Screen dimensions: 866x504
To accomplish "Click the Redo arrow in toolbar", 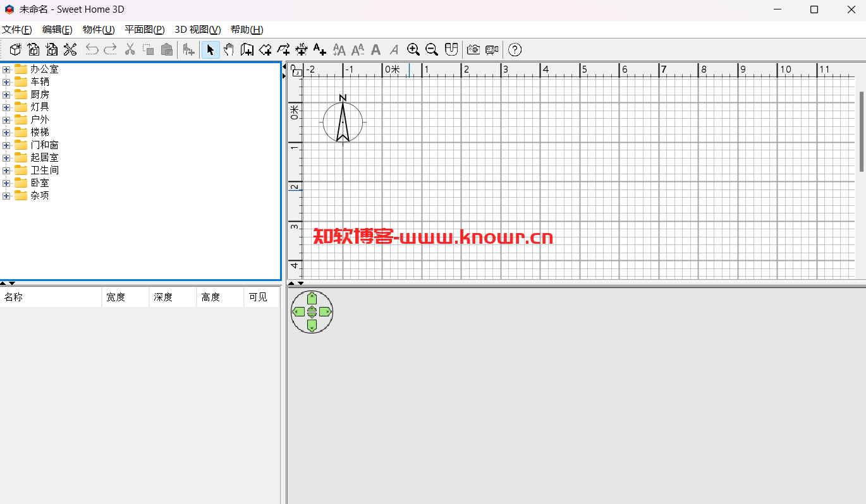I will (x=110, y=49).
